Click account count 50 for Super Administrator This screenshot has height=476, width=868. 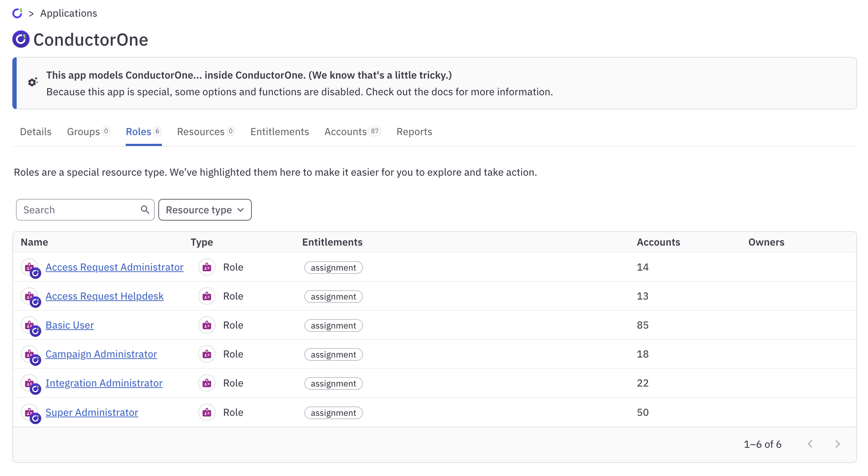643,413
